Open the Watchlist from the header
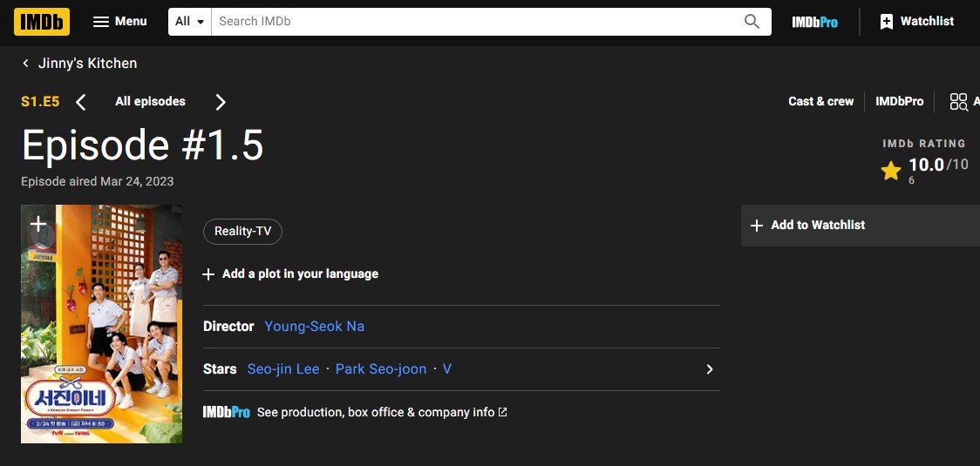This screenshot has height=466, width=980. pyautogui.click(x=917, y=21)
